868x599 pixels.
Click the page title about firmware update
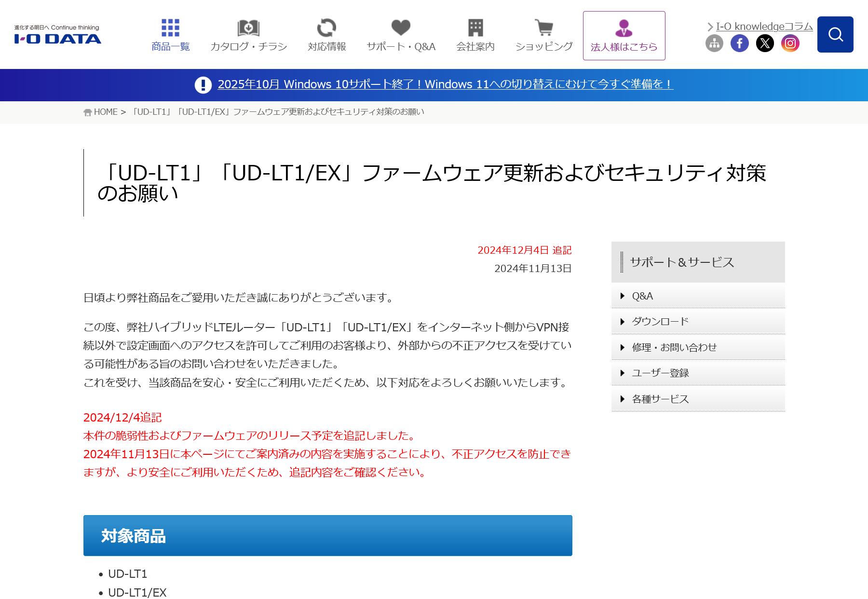pyautogui.click(x=432, y=183)
